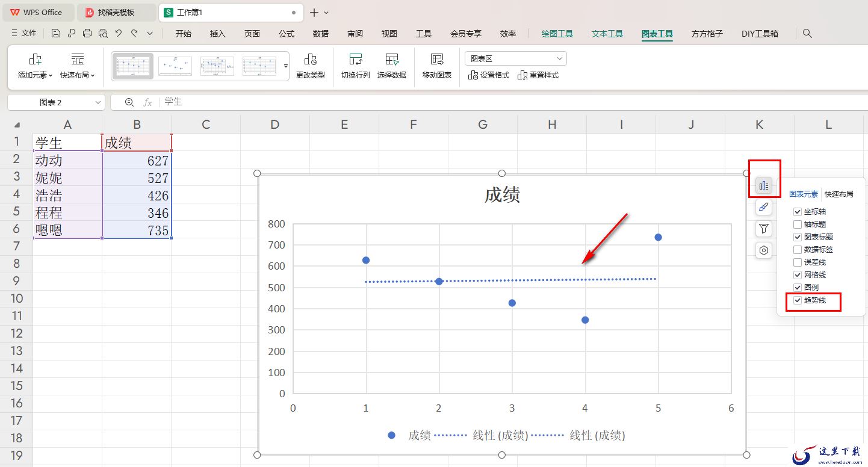
Task: Expand the quick access toolbar customize arrow
Action: click(150, 34)
